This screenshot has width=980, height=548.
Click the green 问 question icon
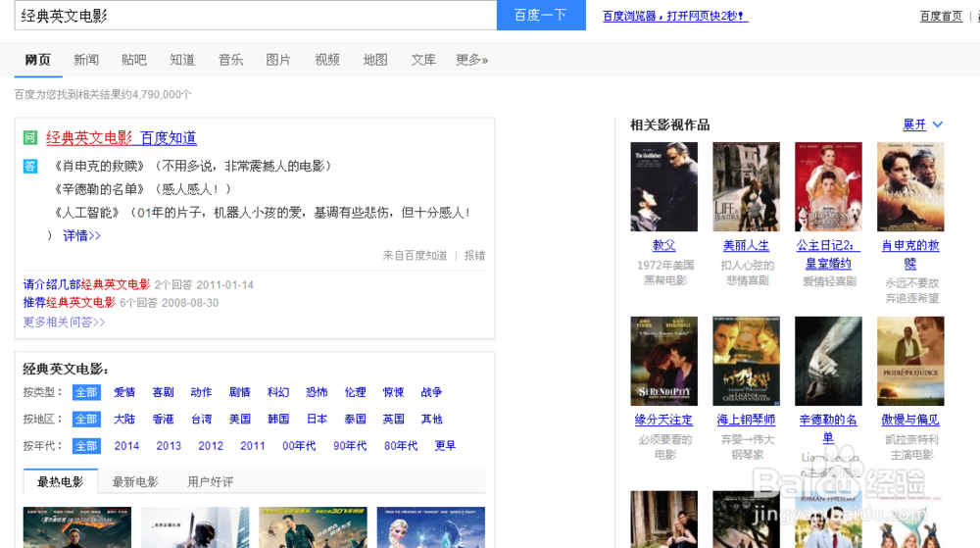pyautogui.click(x=30, y=137)
